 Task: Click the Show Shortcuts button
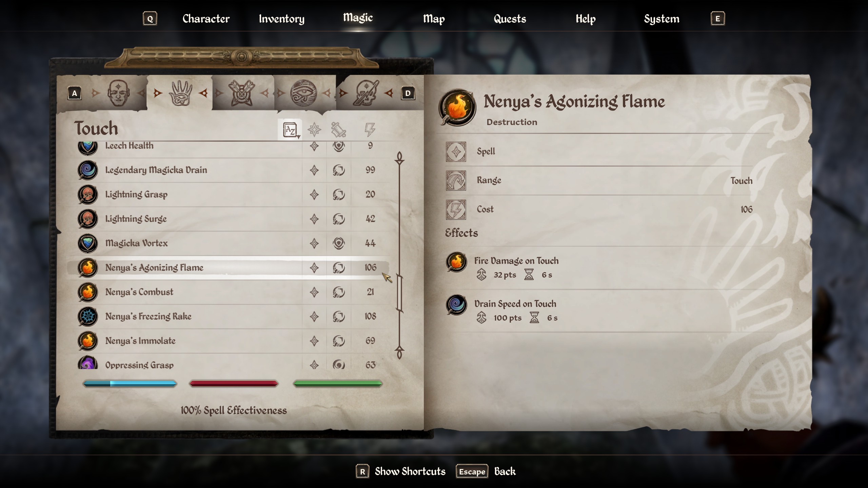(x=400, y=471)
